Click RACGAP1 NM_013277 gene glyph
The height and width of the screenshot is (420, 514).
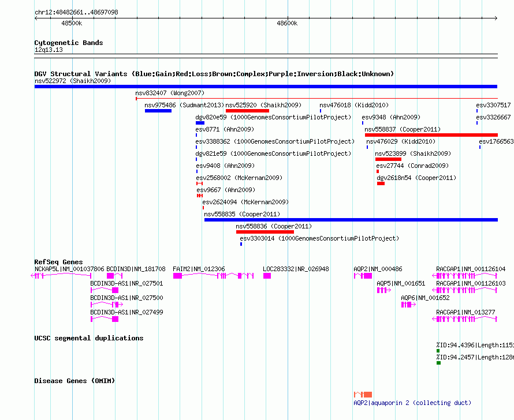pyautogui.click(x=465, y=319)
